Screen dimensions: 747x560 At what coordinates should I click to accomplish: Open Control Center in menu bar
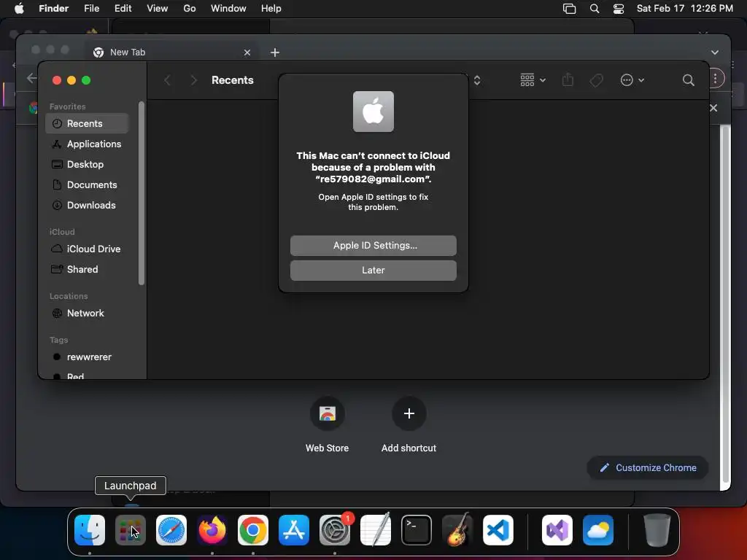click(x=619, y=9)
